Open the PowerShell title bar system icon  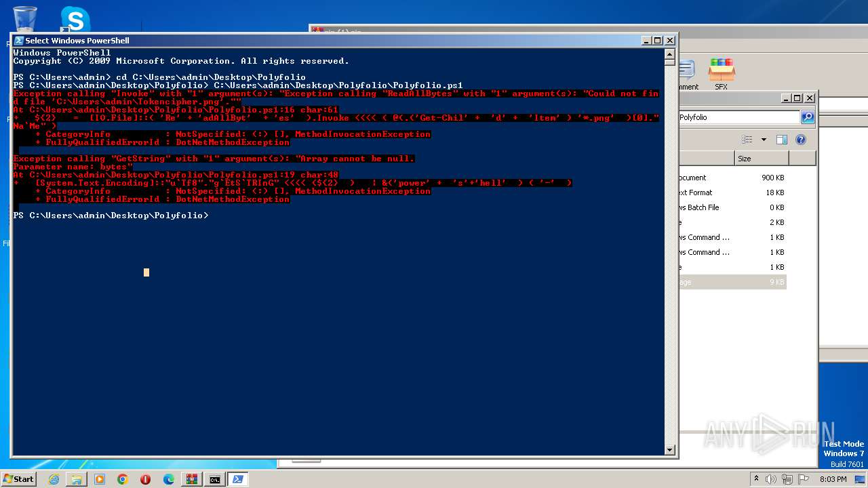click(x=18, y=41)
